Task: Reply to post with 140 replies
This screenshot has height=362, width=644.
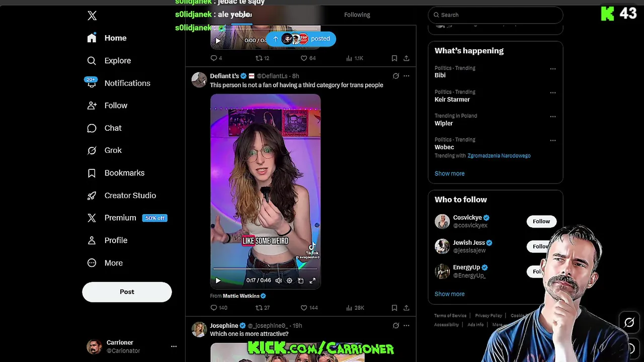Action: [x=219, y=308]
